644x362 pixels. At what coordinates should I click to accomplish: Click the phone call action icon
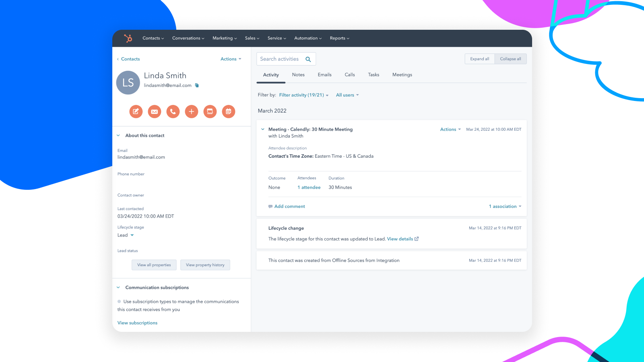pos(173,111)
